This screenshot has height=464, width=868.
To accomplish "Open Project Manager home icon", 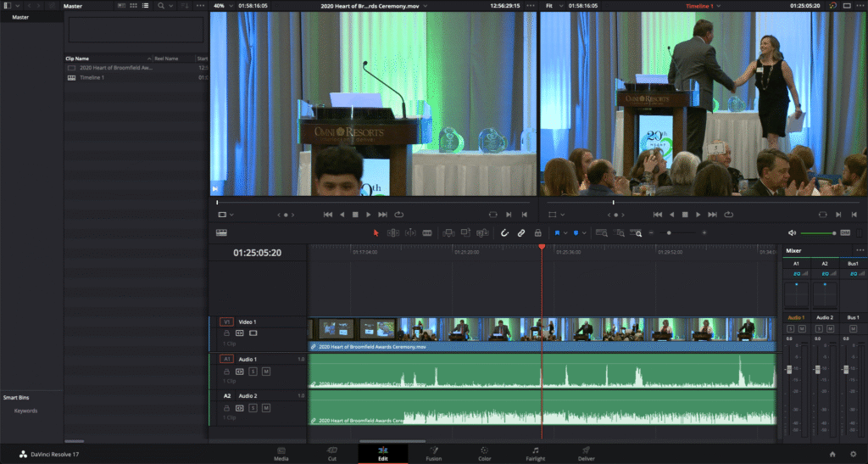I will 832,454.
